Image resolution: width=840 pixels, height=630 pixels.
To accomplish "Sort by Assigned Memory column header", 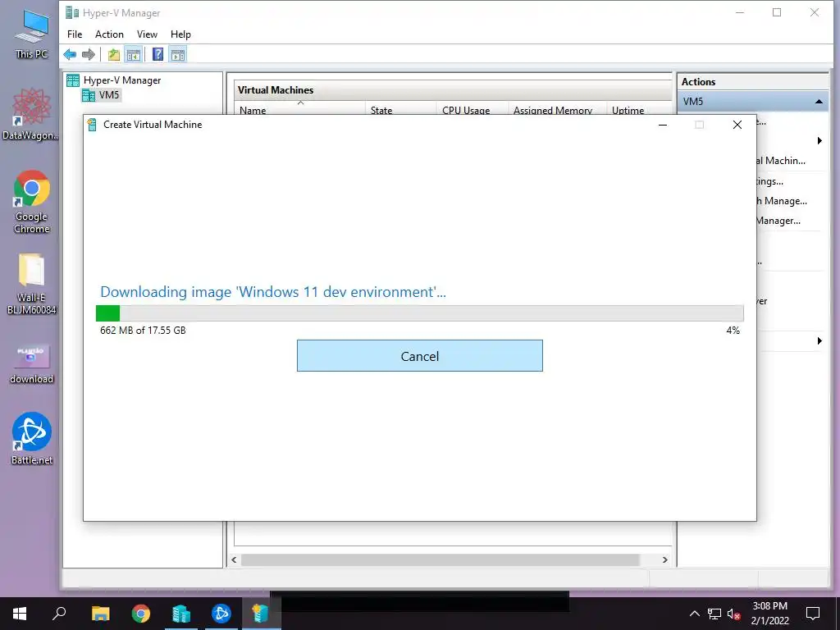I will [x=557, y=110].
